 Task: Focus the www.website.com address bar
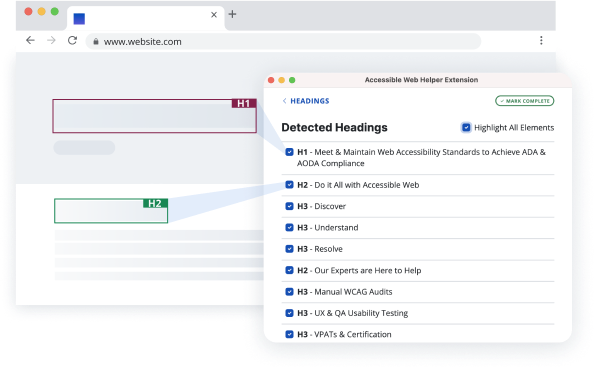point(283,41)
